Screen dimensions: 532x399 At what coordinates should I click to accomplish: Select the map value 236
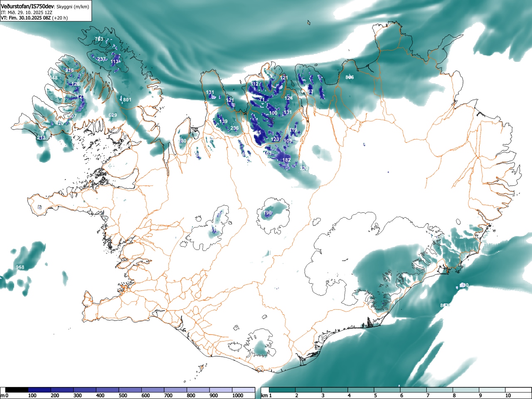click(x=234, y=128)
